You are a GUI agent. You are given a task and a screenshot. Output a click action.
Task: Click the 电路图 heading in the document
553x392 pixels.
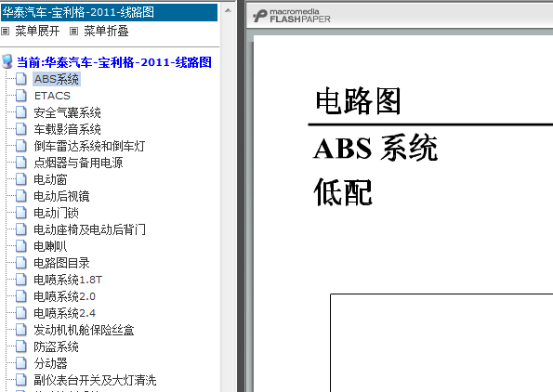[358, 101]
